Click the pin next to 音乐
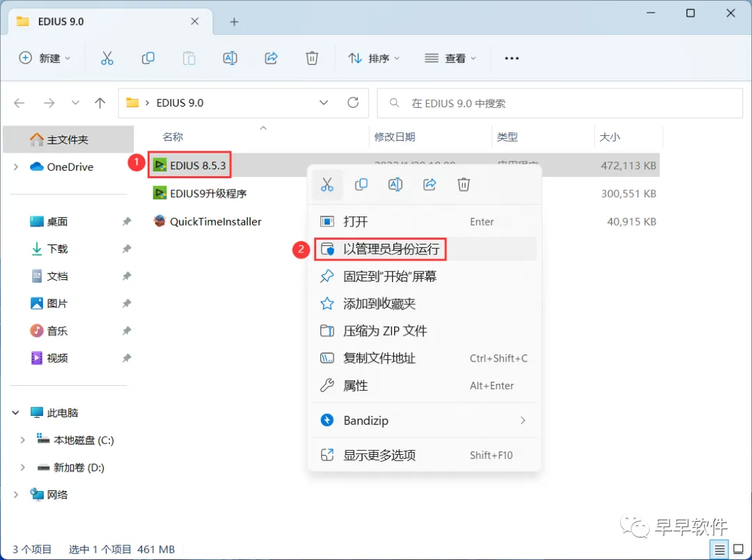Screen dimensions: 752x560 pos(127,331)
